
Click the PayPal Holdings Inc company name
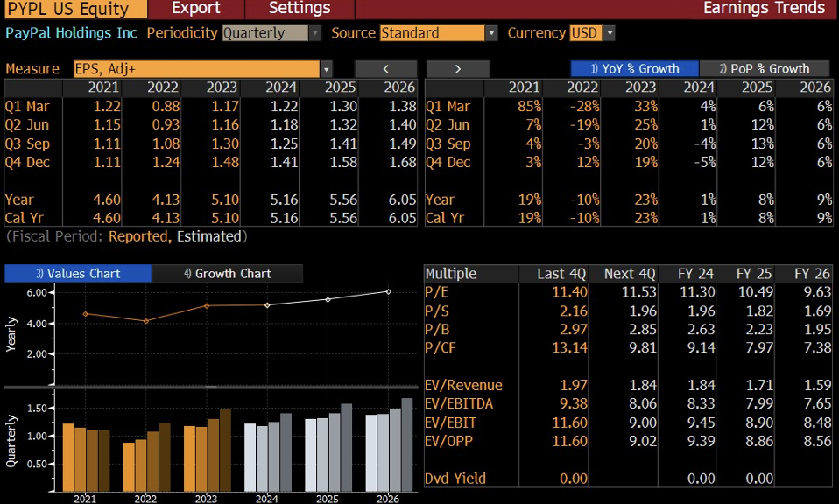tap(71, 33)
